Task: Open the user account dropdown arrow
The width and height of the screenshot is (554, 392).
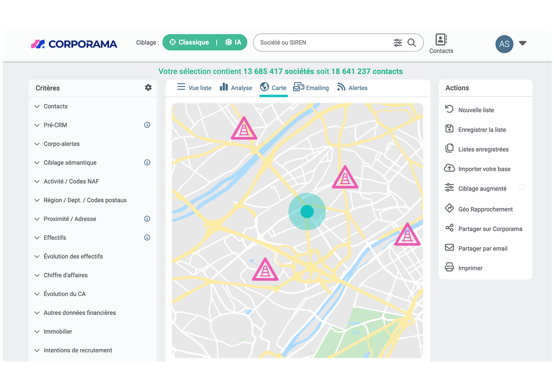Action: pos(523,43)
